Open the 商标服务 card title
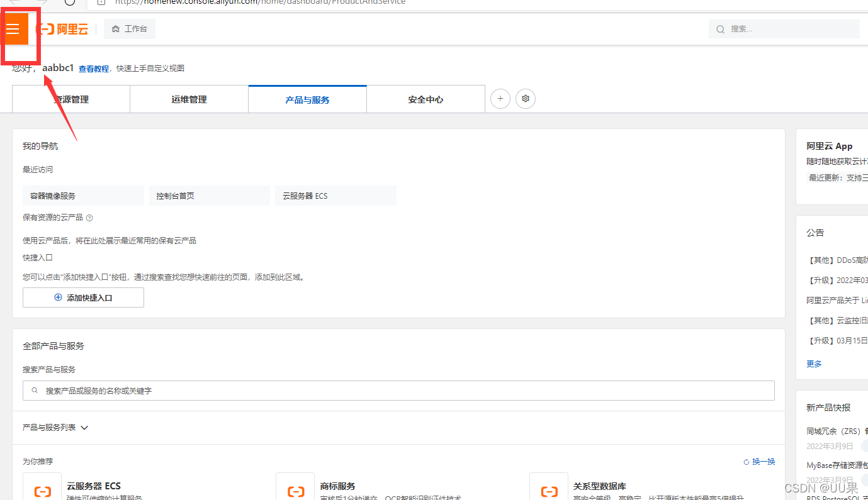 pos(338,486)
